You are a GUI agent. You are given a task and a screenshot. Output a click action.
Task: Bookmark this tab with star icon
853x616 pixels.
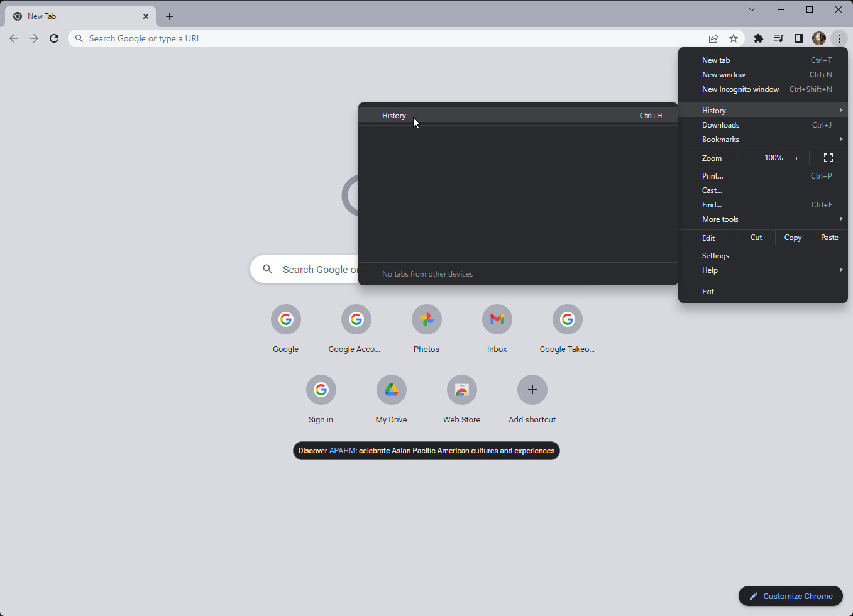[x=734, y=38]
